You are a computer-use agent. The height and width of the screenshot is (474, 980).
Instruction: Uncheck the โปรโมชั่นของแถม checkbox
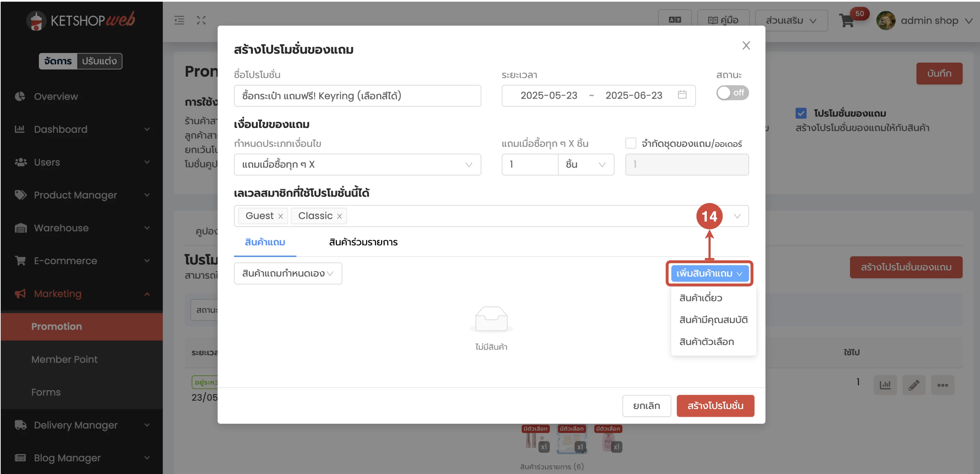click(801, 113)
